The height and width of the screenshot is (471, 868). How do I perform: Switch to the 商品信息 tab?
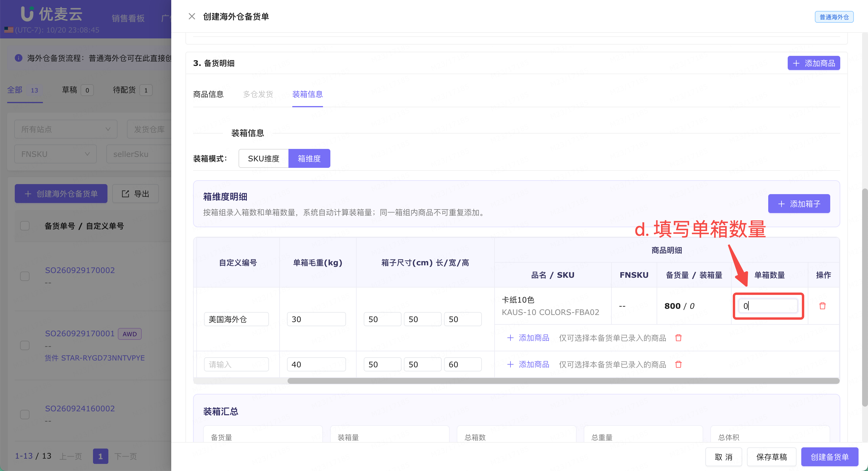[x=208, y=94]
